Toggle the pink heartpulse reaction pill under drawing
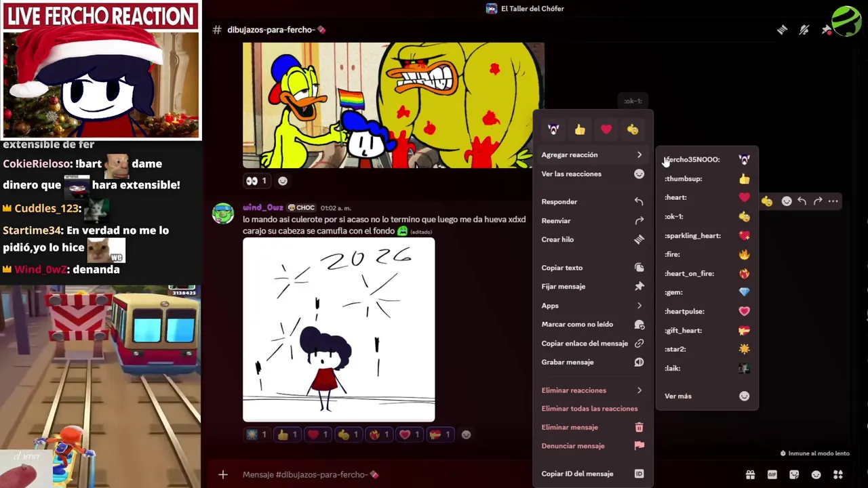This screenshot has height=488, width=868. coord(410,434)
